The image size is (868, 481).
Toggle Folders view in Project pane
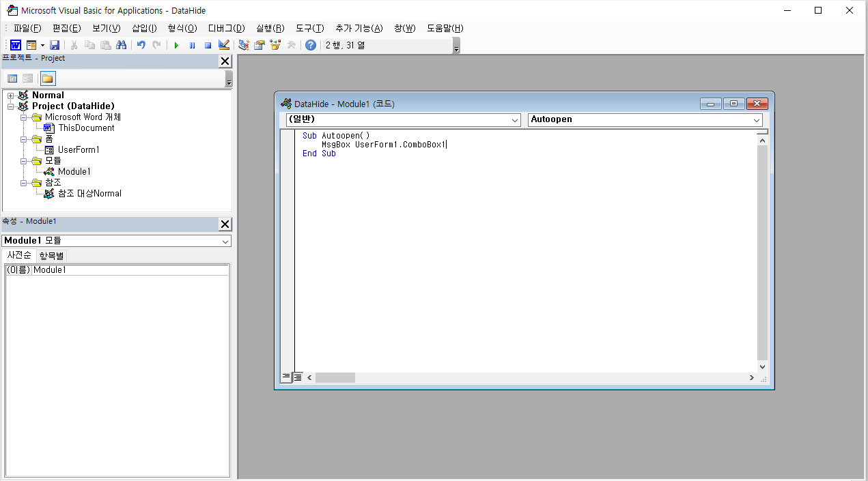(x=48, y=78)
